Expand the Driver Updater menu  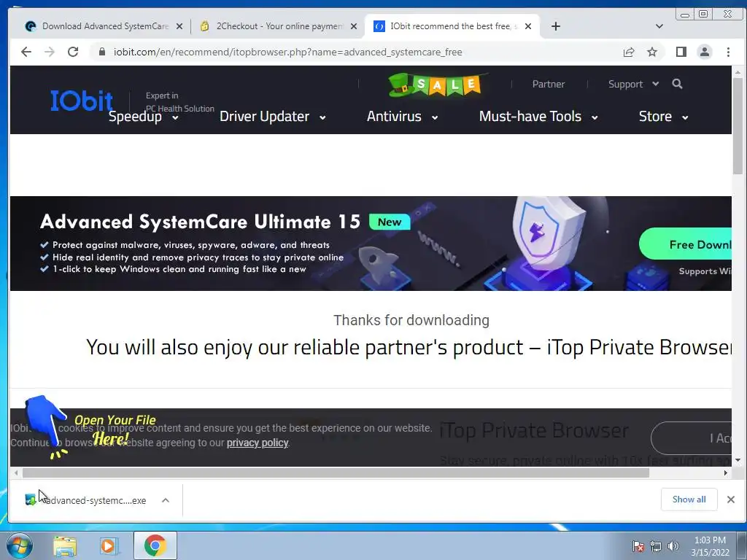click(x=273, y=117)
